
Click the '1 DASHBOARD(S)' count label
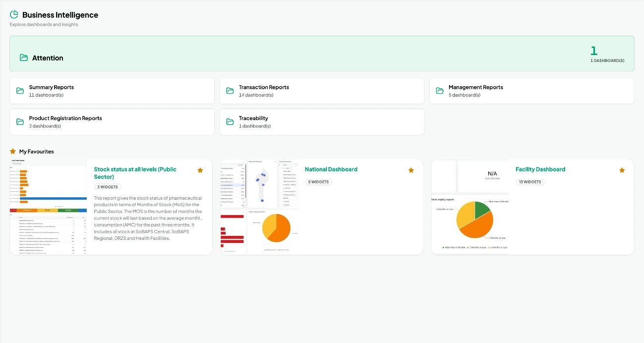[x=607, y=60]
